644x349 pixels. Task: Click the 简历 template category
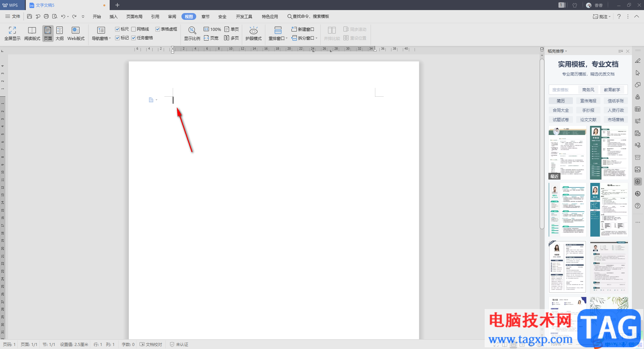pos(561,101)
